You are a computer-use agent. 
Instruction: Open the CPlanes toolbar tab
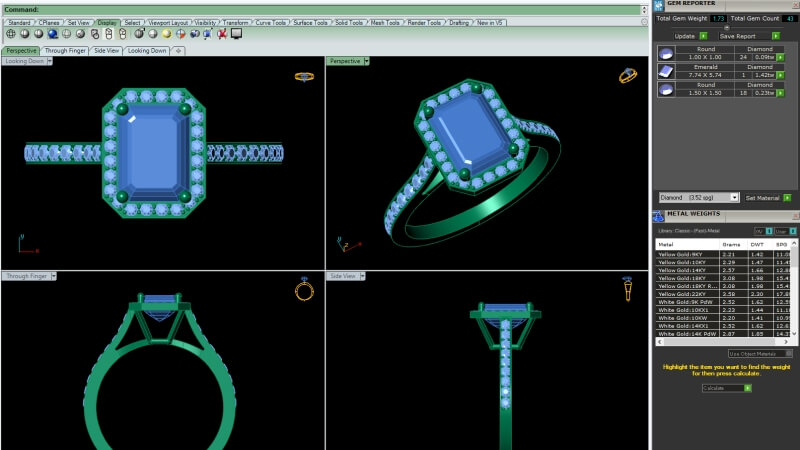point(49,22)
